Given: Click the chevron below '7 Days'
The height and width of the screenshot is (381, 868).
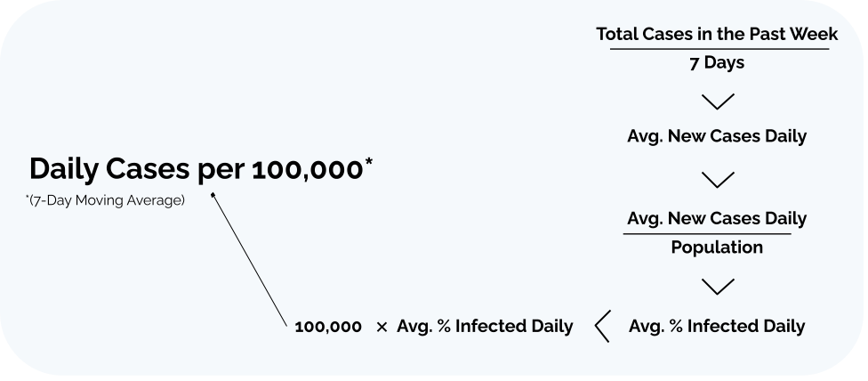Looking at the screenshot, I should (x=718, y=101).
